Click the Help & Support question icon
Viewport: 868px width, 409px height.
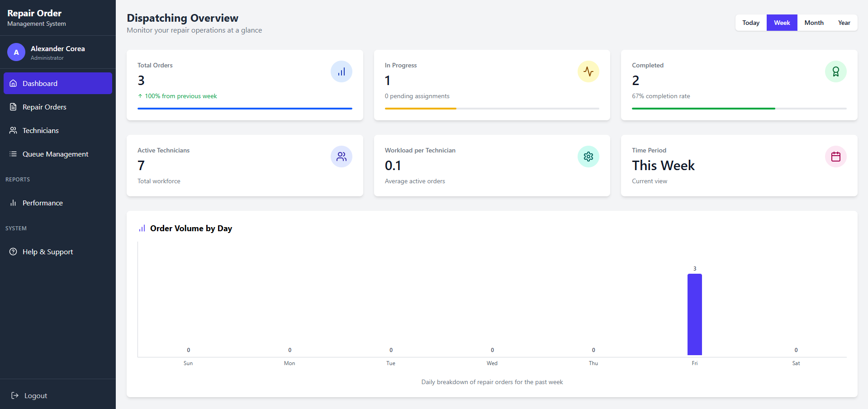(13, 252)
